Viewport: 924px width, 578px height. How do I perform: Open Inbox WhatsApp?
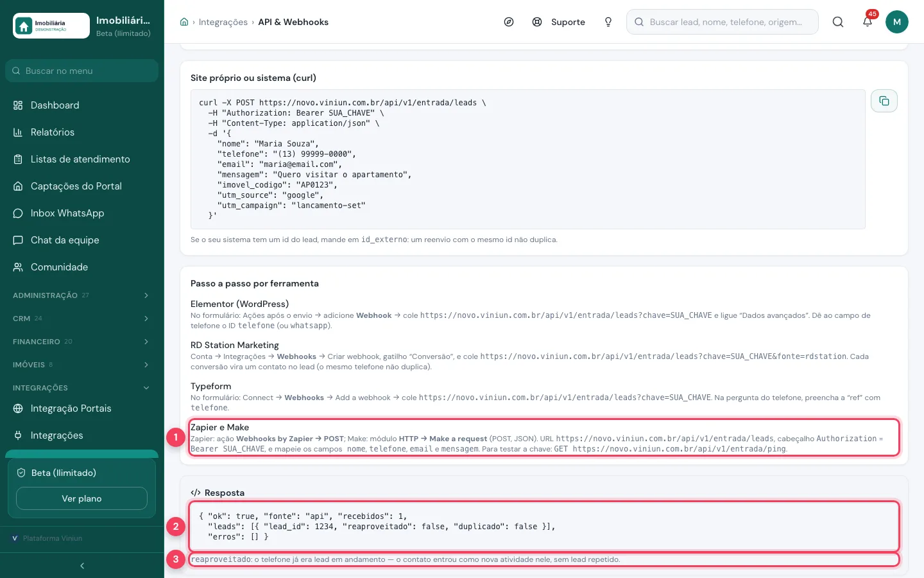pyautogui.click(x=82, y=213)
